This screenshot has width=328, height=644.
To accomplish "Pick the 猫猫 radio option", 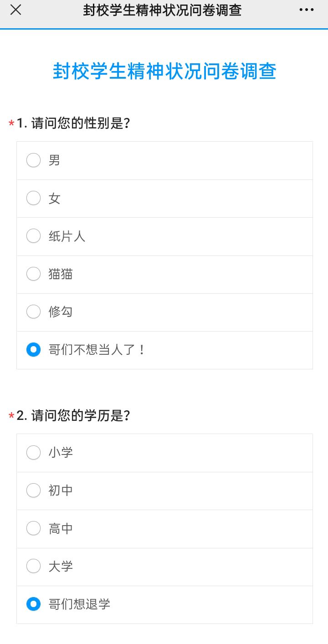I will point(33,274).
